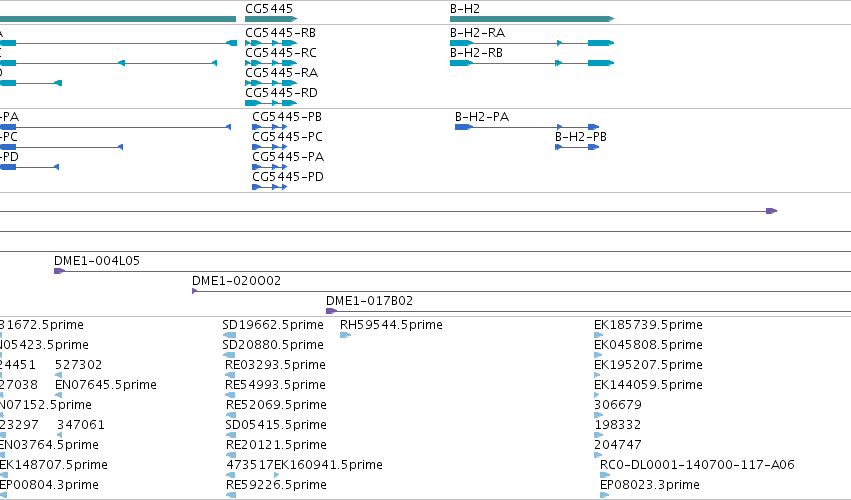This screenshot has height=500, width=851.
Task: Select EST SD05415.5prime
Action: [x=276, y=426]
